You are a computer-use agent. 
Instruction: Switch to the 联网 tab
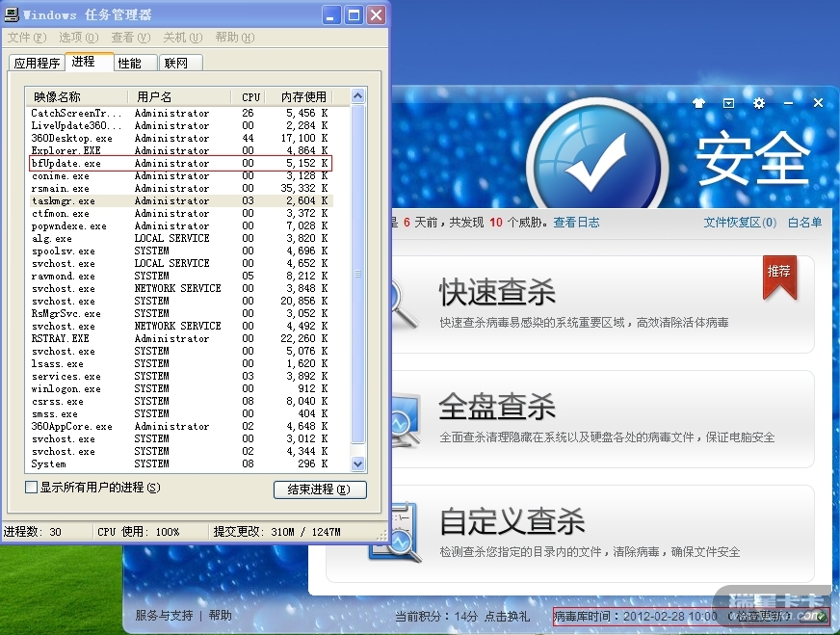pos(181,64)
